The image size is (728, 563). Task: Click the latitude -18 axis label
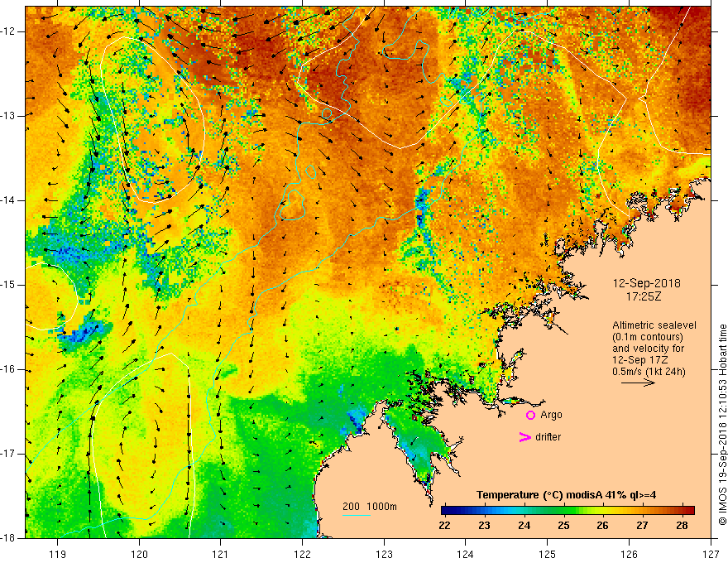click(x=8, y=538)
